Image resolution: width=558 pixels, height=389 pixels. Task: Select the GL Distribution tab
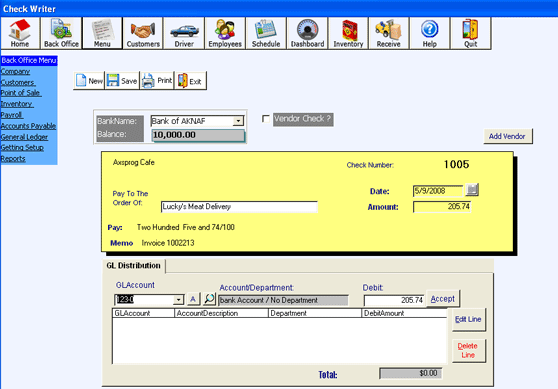tap(134, 266)
